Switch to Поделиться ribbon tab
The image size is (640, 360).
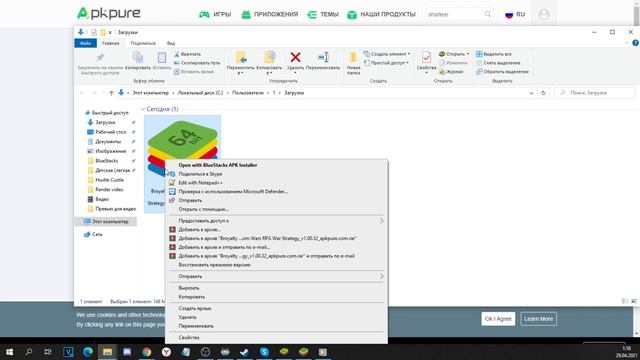143,43
